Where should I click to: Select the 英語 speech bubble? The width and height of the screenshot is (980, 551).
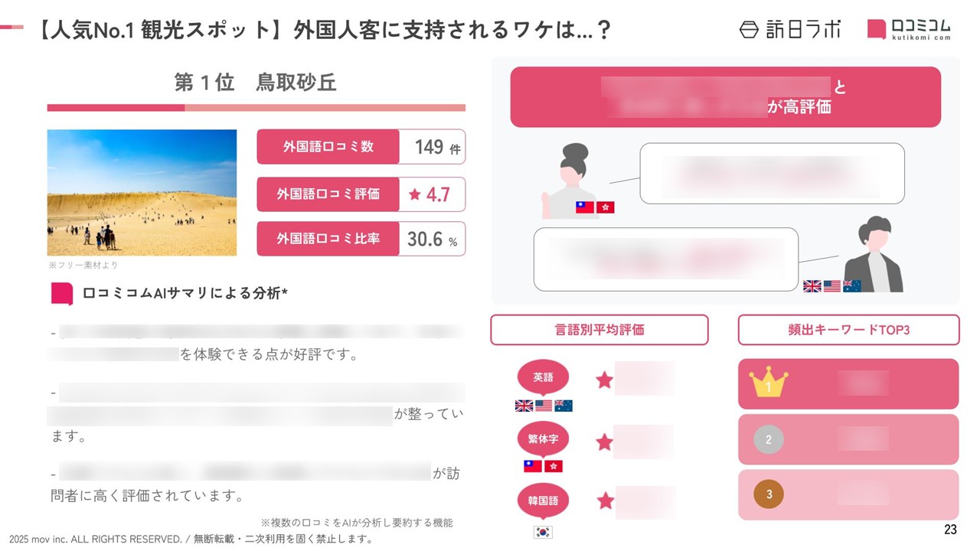[543, 377]
